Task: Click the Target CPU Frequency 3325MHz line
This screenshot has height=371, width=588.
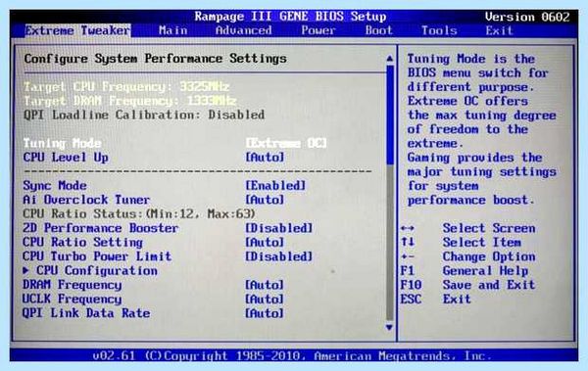Action: 126,86
